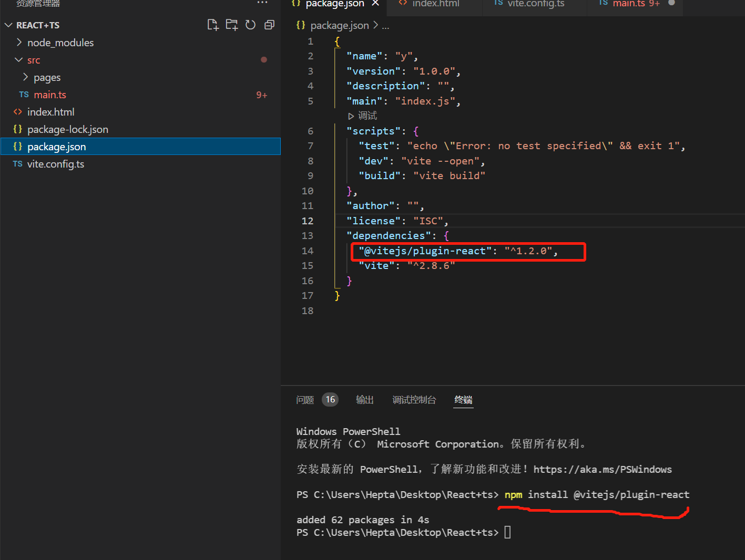Viewport: 745px width, 560px height.
Task: Open the 调试控制台 debug console tab
Action: (x=414, y=400)
